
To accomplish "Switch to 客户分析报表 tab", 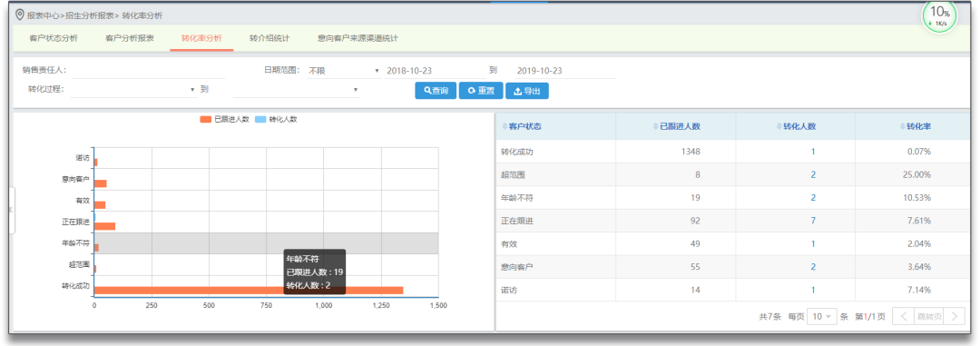I will tap(130, 38).
